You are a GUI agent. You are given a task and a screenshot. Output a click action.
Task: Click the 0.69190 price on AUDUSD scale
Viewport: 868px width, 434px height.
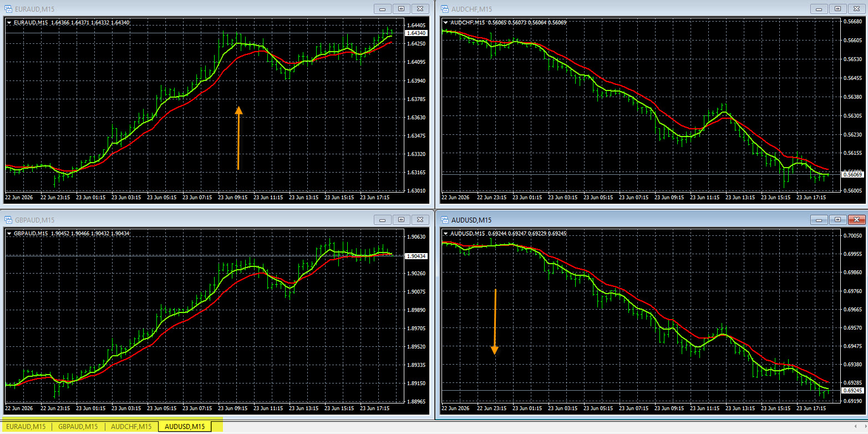[x=852, y=401]
